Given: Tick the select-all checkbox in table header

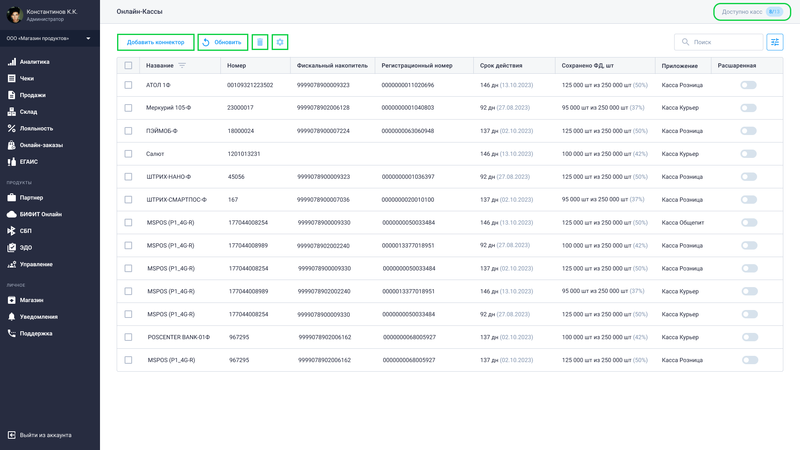Looking at the screenshot, I should 128,65.
